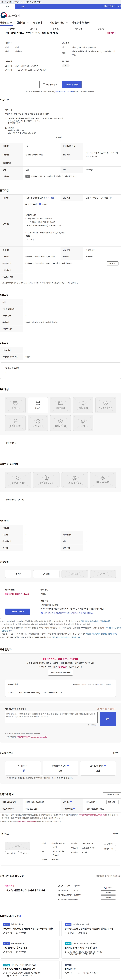Click the 식사제공 welfare icon
The width and height of the screenshot is (121, 980).
pyautogui.click(x=83, y=423)
